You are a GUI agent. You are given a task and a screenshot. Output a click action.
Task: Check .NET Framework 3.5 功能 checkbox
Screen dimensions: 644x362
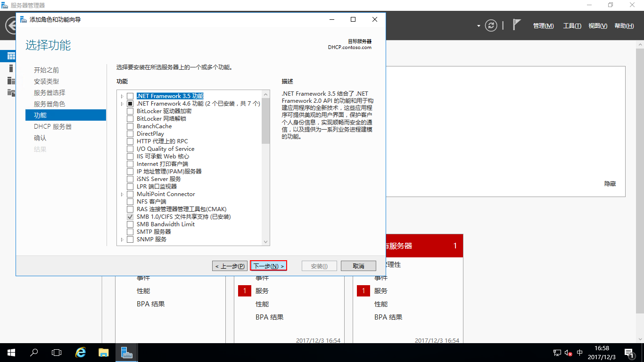(x=130, y=96)
